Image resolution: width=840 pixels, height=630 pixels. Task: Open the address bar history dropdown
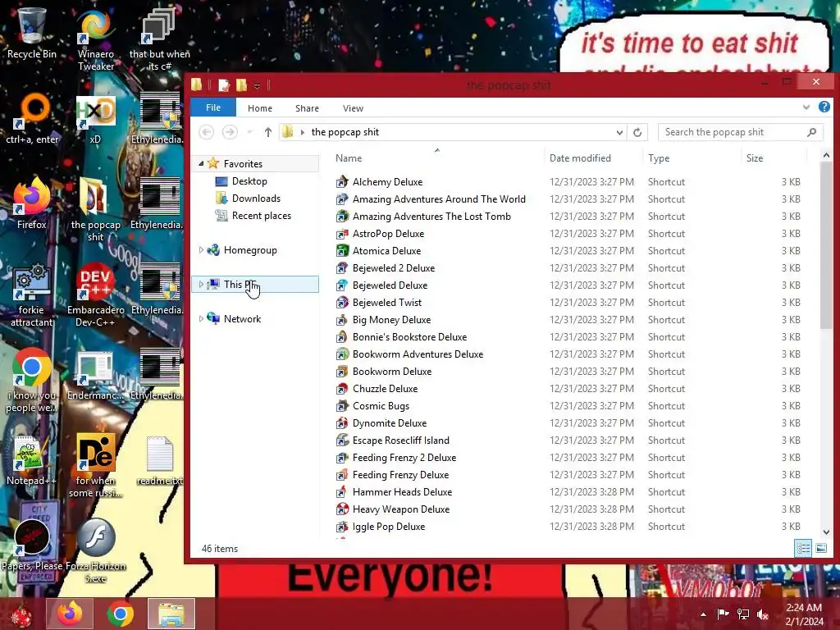pos(619,132)
